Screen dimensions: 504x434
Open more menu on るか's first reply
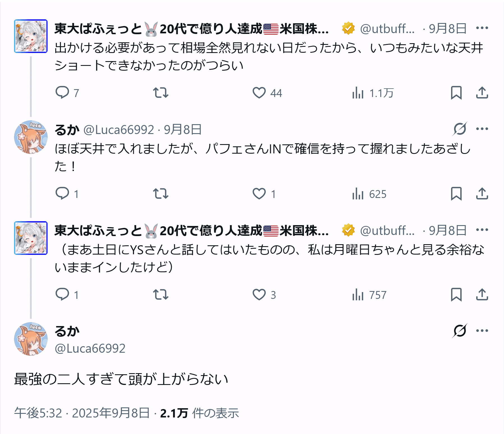pyautogui.click(x=482, y=129)
